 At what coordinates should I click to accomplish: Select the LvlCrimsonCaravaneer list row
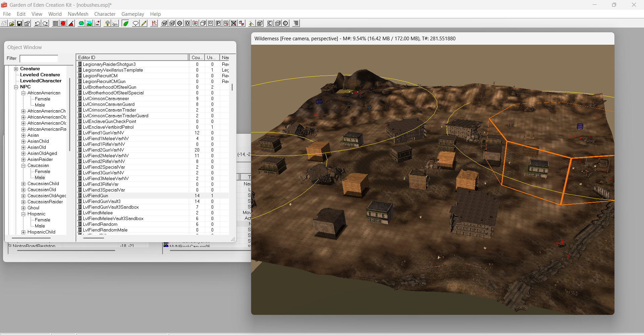(x=153, y=98)
